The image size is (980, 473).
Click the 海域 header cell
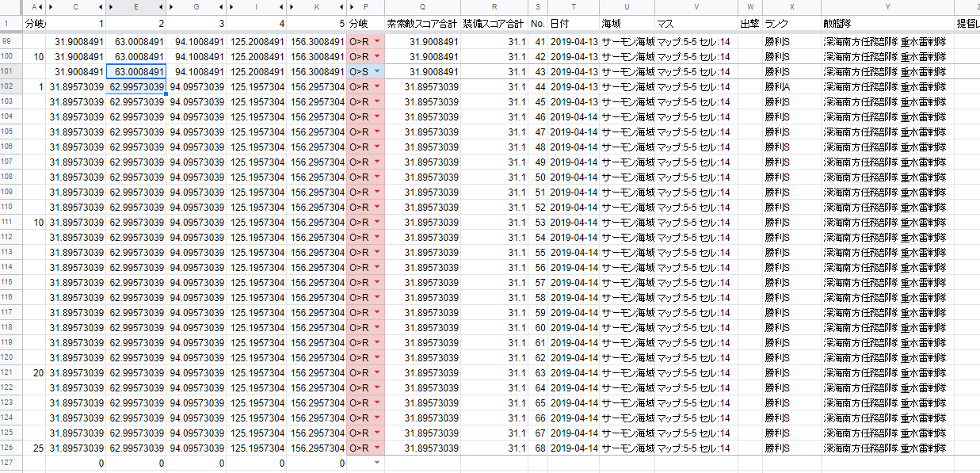pyautogui.click(x=627, y=24)
